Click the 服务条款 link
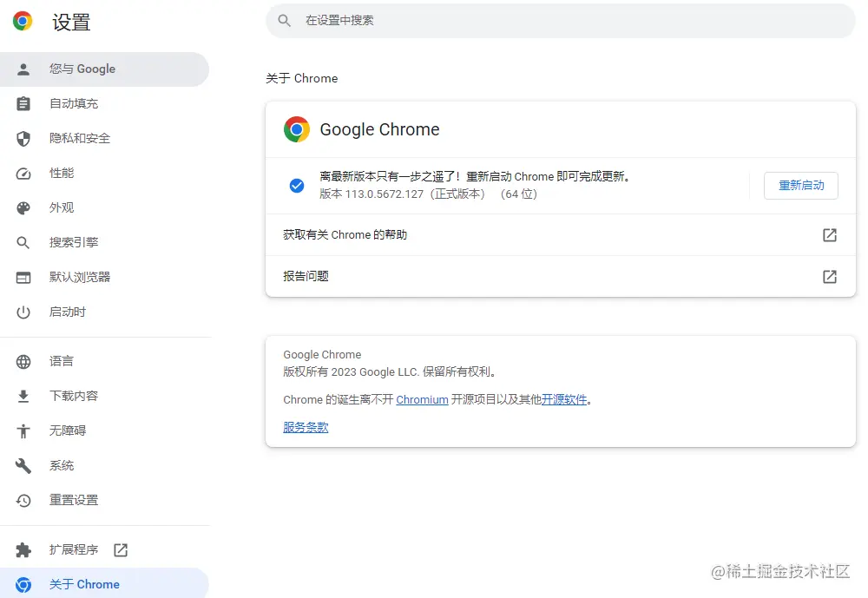868x598 pixels. click(306, 428)
